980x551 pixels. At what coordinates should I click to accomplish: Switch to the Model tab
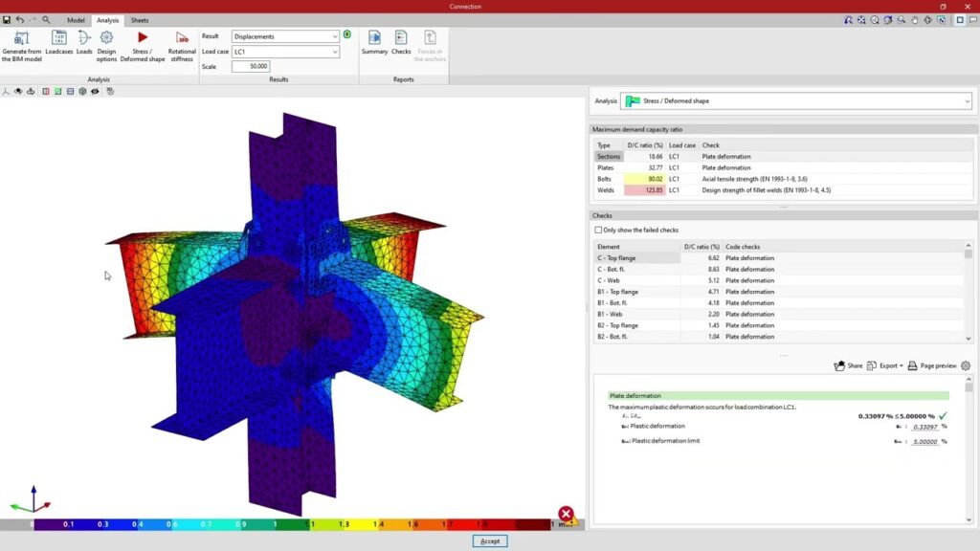[76, 20]
